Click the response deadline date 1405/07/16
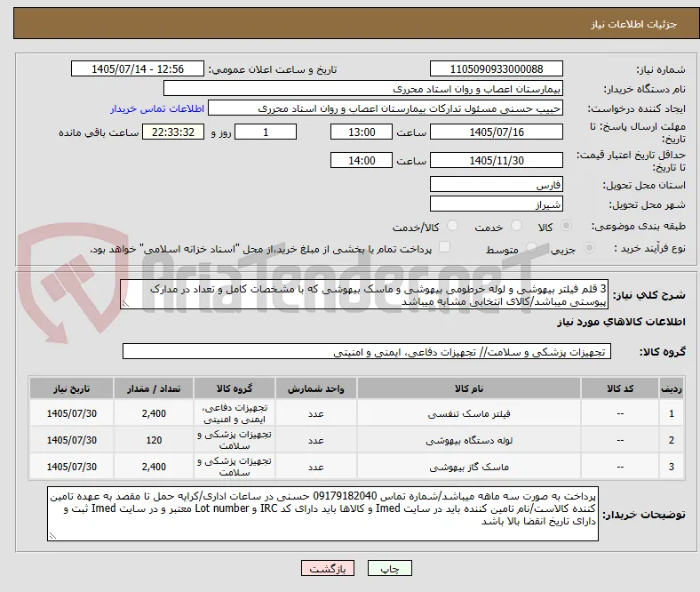 [x=497, y=132]
